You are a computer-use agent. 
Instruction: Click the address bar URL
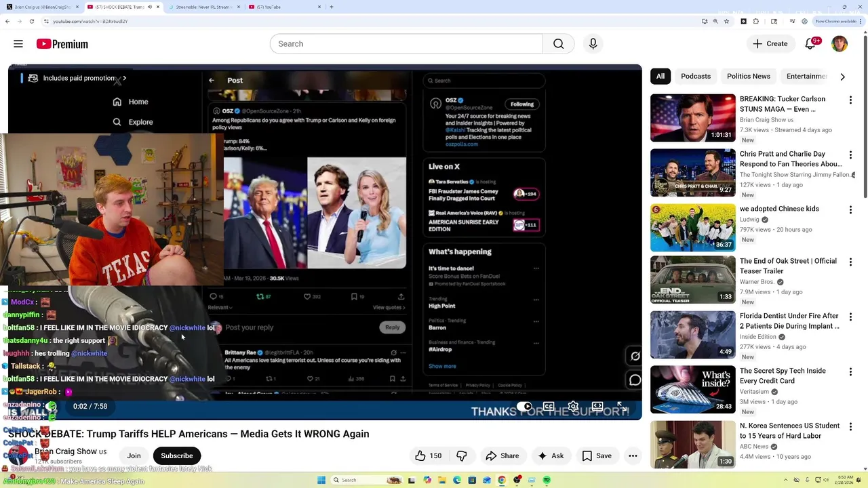90,21
